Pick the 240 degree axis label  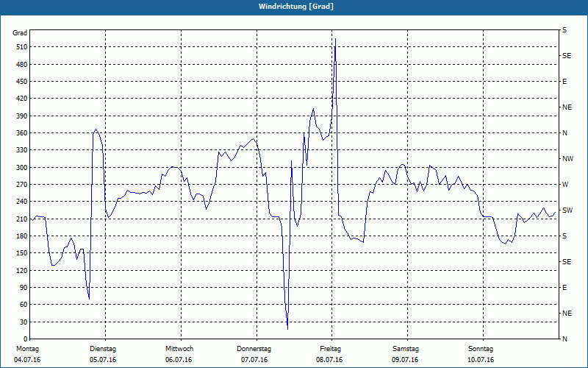coord(22,202)
